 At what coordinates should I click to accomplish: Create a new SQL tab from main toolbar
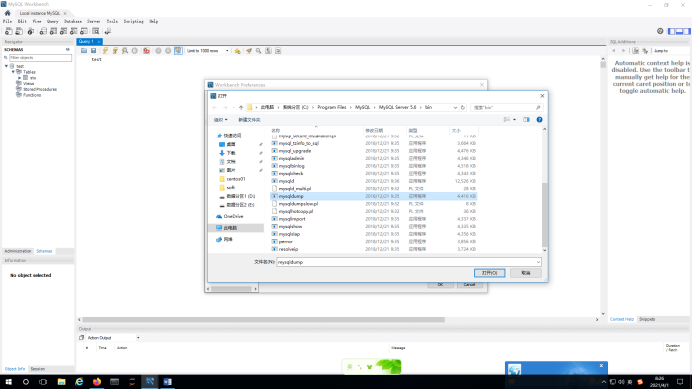[x=8, y=31]
